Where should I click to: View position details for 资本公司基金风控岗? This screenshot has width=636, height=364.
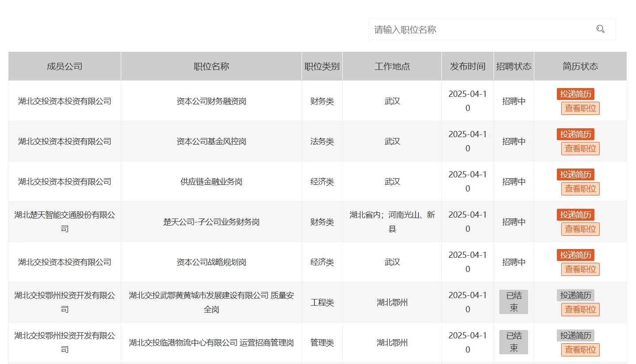(580, 149)
